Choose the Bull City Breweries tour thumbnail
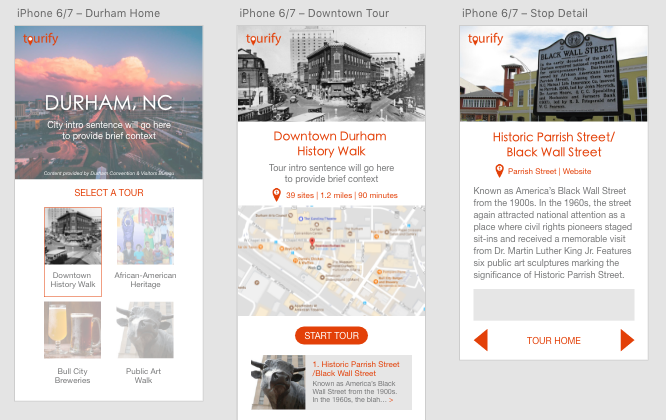666x420 pixels. 73,330
